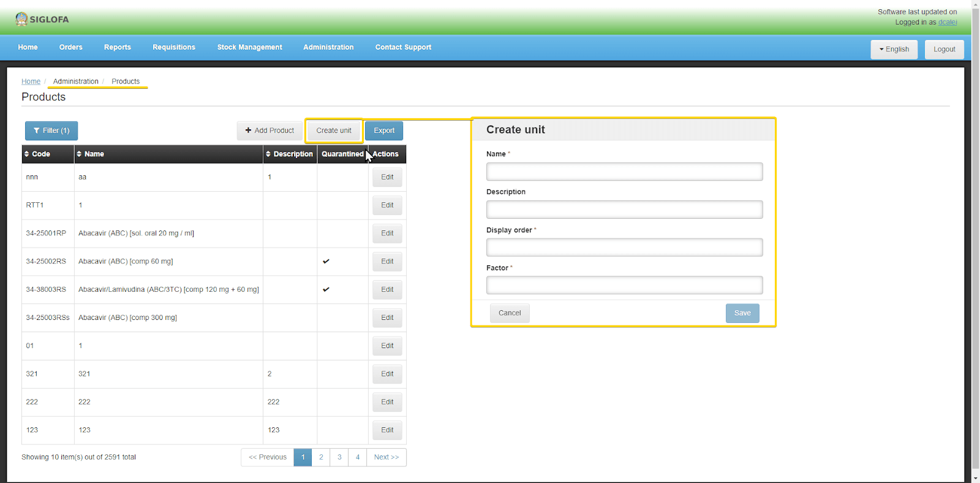Viewport: 980px width, 483px height.
Task: Edit product with code 321
Action: (387, 374)
